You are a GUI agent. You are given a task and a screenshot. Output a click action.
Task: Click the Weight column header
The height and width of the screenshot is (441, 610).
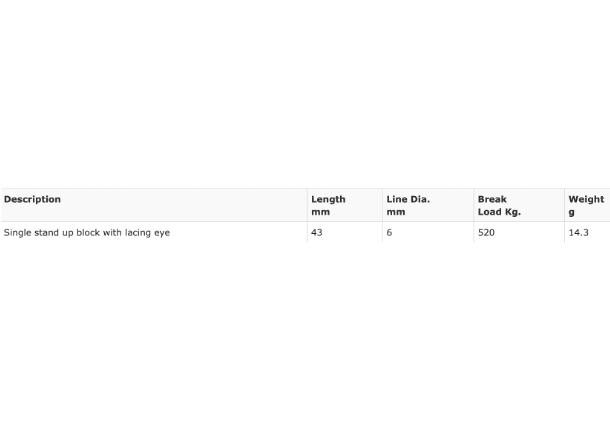[587, 205]
